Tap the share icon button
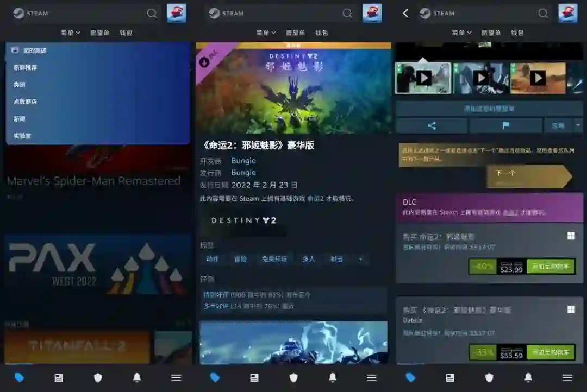The height and width of the screenshot is (392, 587). [x=432, y=125]
